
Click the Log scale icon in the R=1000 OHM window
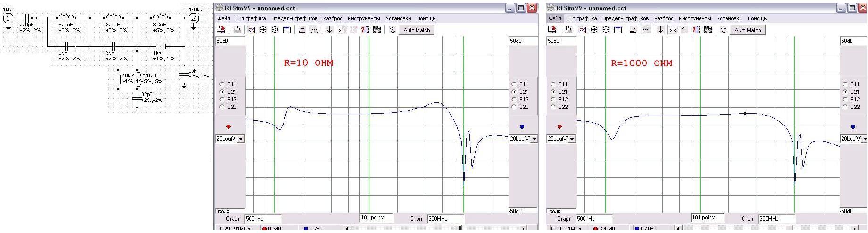646,30
